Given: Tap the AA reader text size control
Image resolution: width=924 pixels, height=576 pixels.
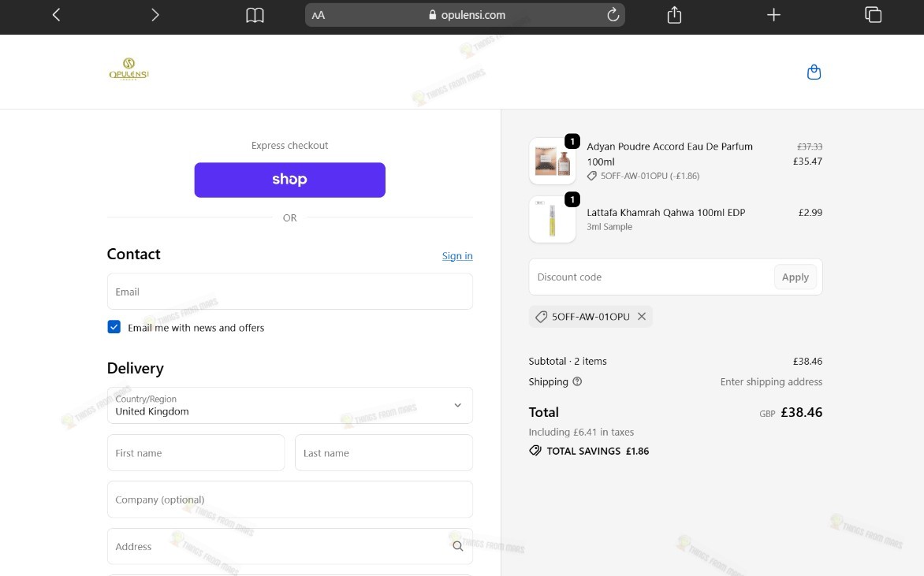Looking at the screenshot, I should click(x=319, y=15).
